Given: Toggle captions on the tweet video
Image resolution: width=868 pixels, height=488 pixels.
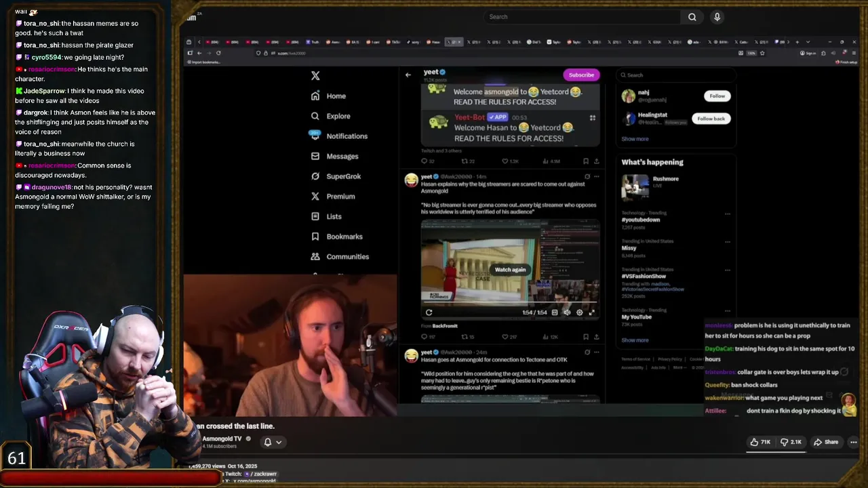Looking at the screenshot, I should 555,312.
